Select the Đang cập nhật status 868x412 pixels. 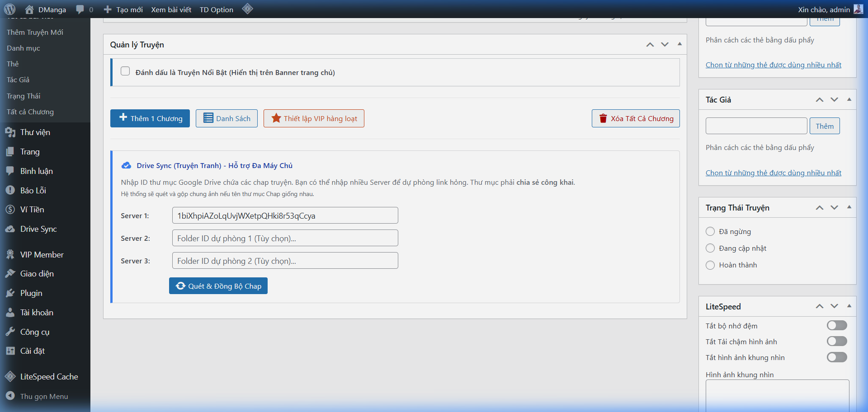coord(710,248)
